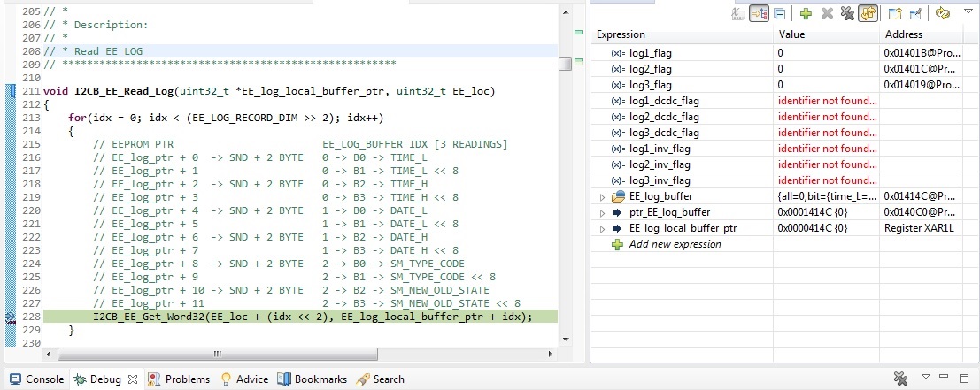This screenshot has height=390, width=980.
Task: Expand the ptr_EE_log_buffer expression
Action: click(x=603, y=213)
